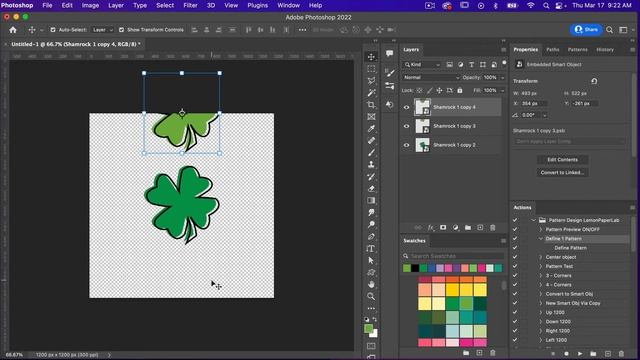The width and height of the screenshot is (640, 360).
Task: Toggle the lock all layer icon
Action: point(460,90)
